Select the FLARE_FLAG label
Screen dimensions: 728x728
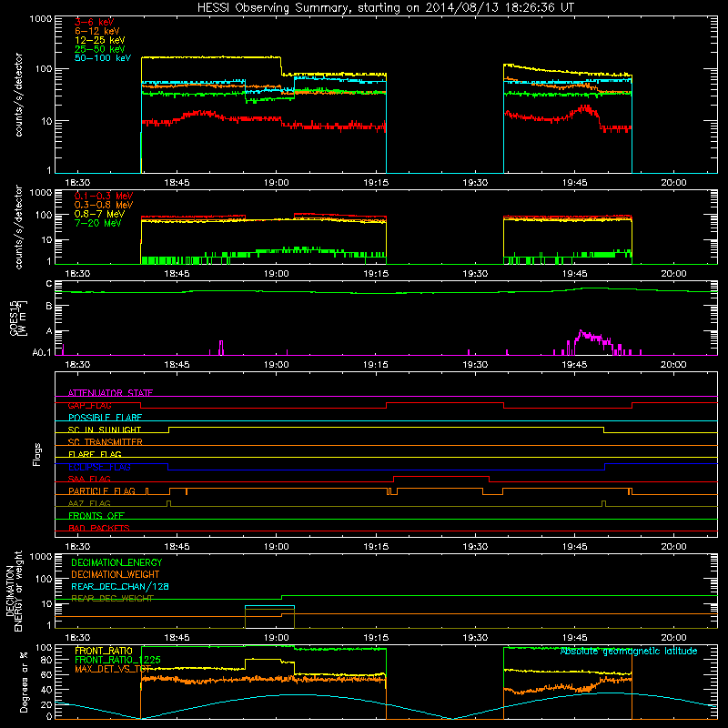tap(95, 454)
